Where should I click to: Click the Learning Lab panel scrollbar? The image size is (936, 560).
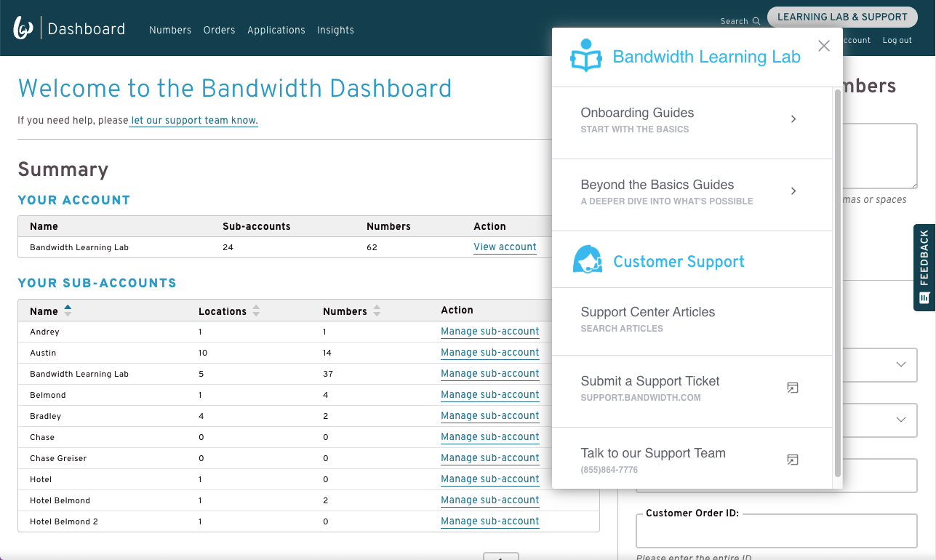pos(838,284)
